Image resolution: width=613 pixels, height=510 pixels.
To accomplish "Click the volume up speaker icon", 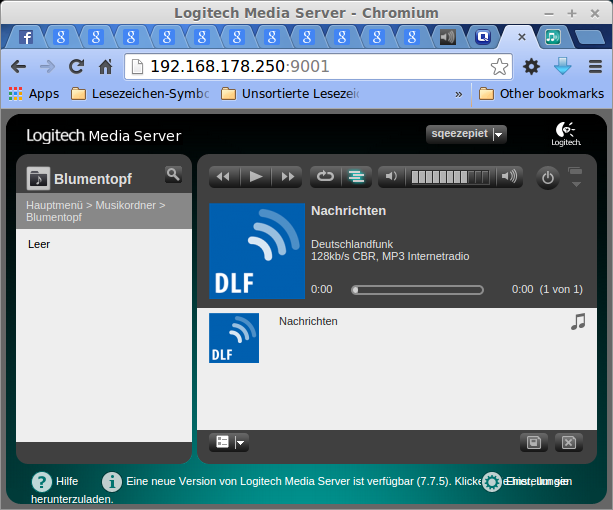I will click(510, 177).
